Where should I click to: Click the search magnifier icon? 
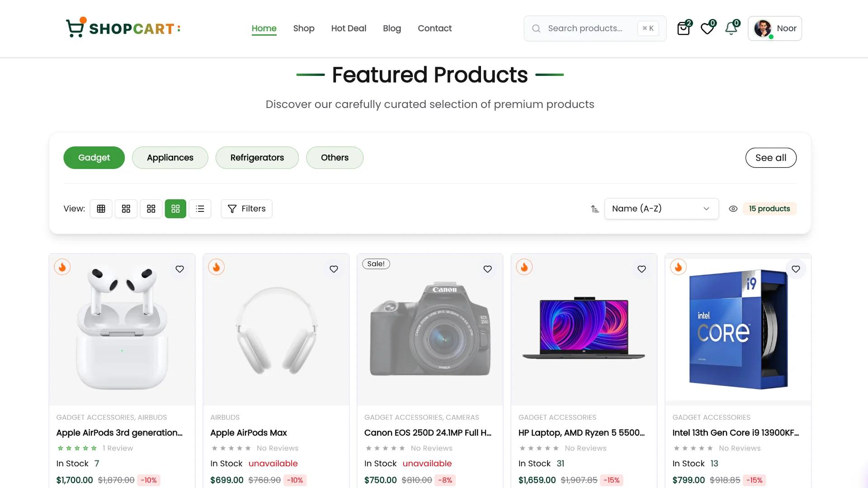point(536,28)
